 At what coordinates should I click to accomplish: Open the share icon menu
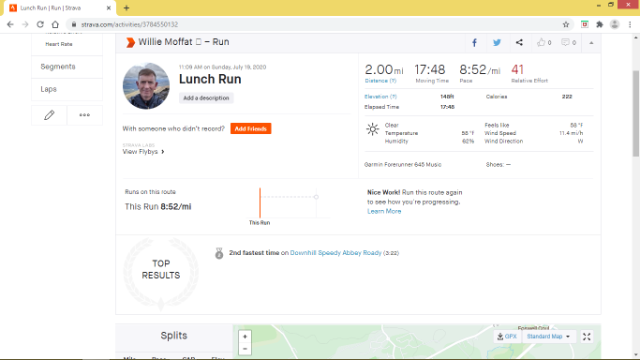pyautogui.click(x=519, y=42)
